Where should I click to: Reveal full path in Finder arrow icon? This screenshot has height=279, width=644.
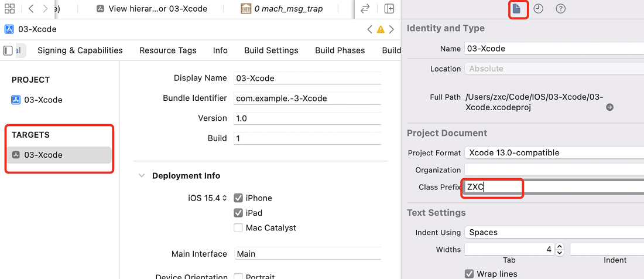[610, 107]
